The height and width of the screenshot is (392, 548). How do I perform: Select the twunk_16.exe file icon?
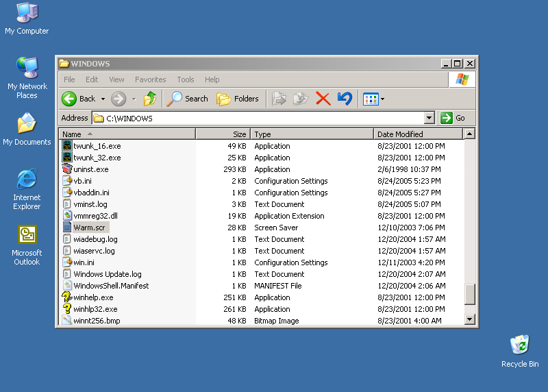(66, 146)
